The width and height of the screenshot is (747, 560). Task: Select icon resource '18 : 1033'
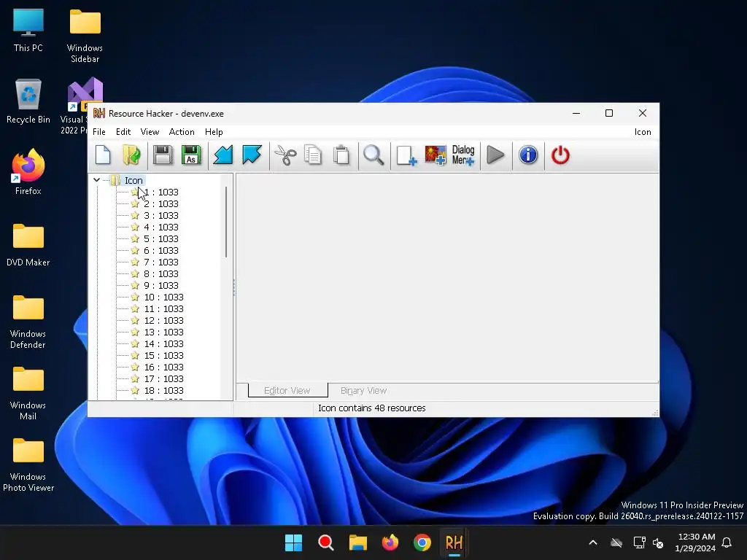164,391
